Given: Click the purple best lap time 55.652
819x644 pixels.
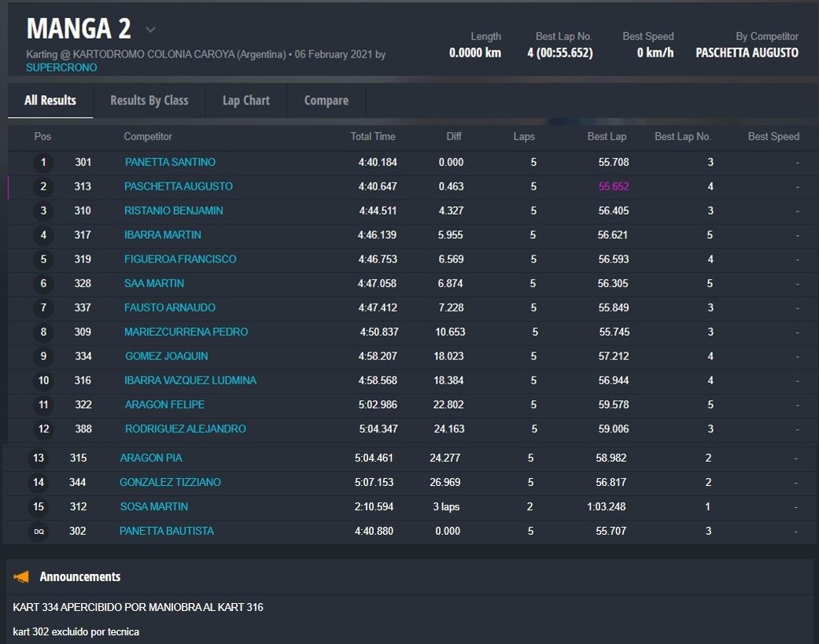Looking at the screenshot, I should (613, 187).
